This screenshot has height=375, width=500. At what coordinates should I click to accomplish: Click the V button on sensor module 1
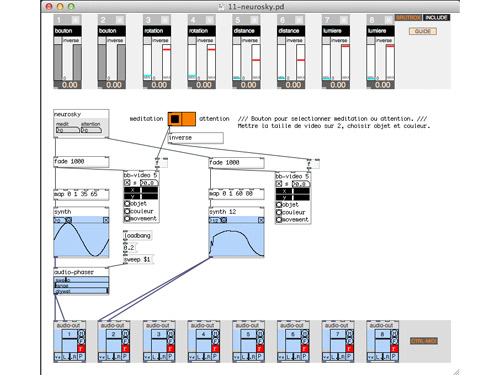(76, 20)
